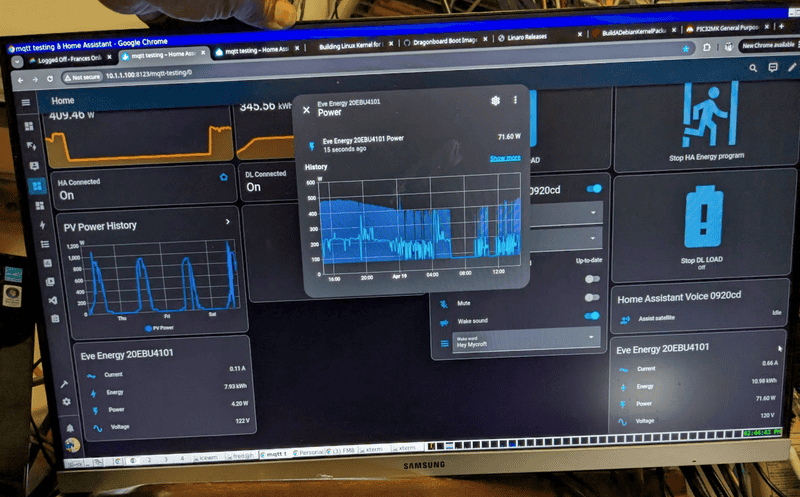
Task: Switch to BuildADebianKernelPackage tab
Action: tap(634, 32)
